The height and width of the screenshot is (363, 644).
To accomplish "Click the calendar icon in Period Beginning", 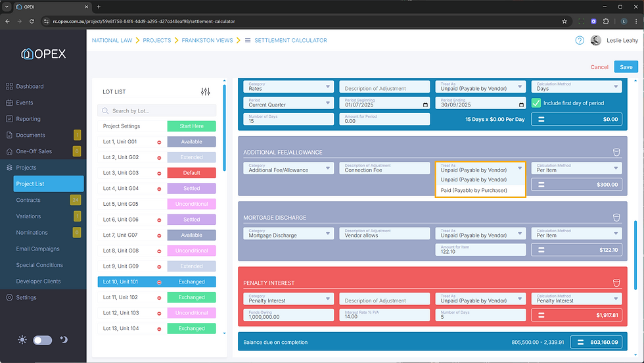I will (425, 105).
